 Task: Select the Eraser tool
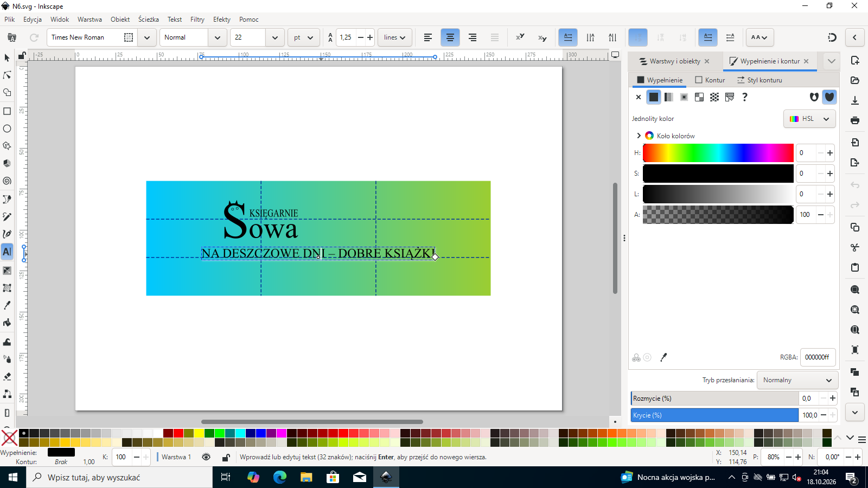point(7,376)
